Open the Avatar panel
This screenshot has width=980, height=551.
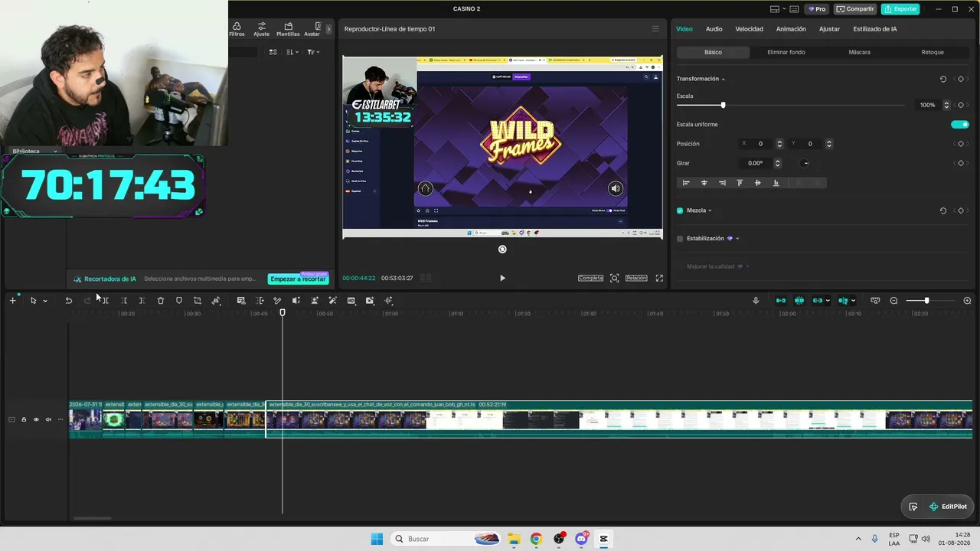[x=312, y=29]
